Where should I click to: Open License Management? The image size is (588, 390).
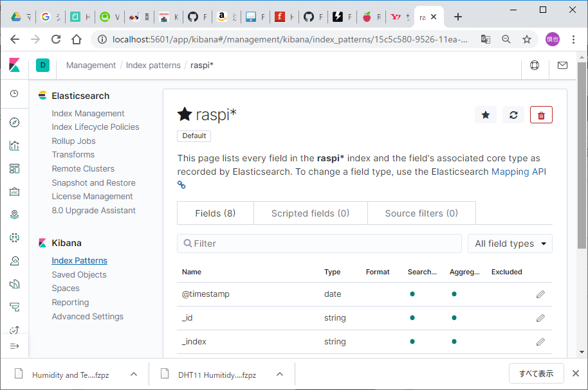(x=92, y=197)
